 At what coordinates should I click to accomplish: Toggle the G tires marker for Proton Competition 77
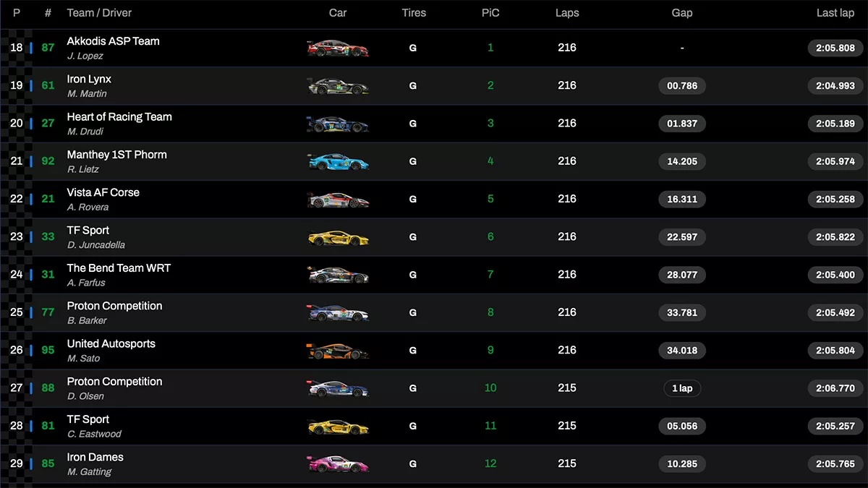(413, 312)
